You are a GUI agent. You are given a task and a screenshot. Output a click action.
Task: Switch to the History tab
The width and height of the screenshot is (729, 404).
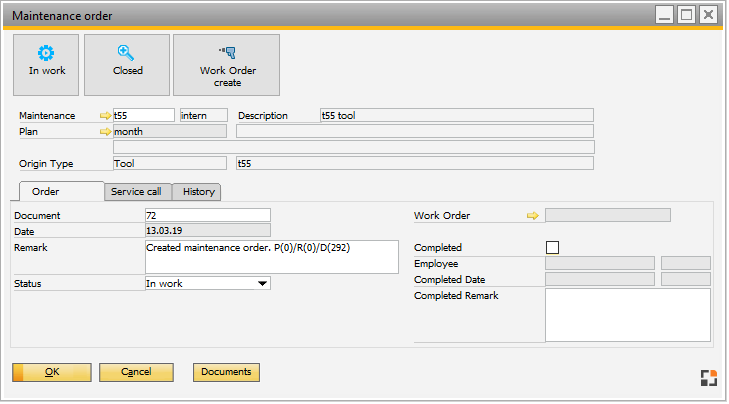pos(198,191)
